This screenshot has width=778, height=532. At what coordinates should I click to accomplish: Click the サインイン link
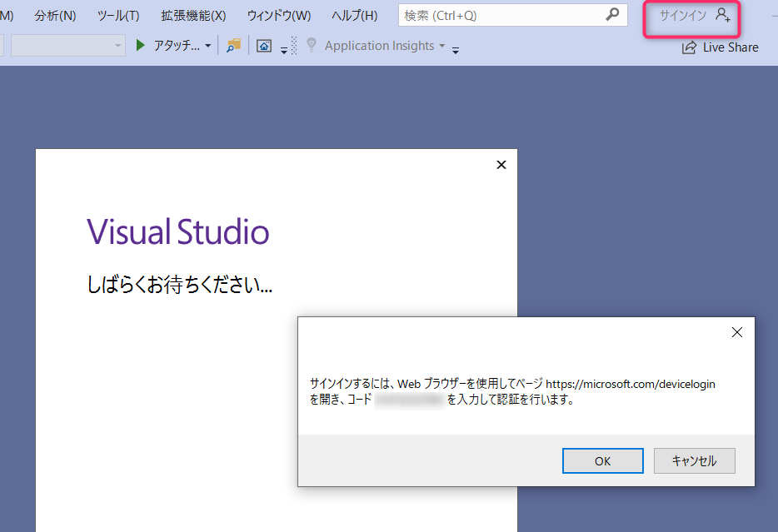pyautogui.click(x=683, y=15)
